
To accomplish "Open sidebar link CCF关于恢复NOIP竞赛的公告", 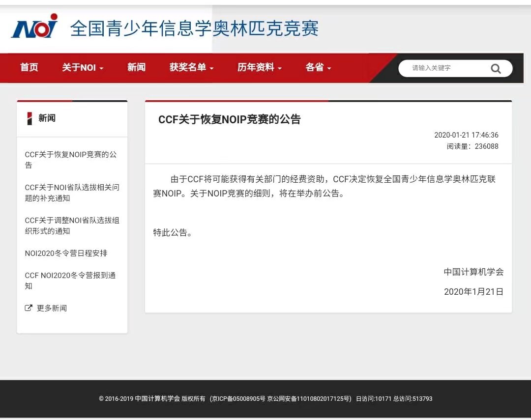I will tap(71, 160).
